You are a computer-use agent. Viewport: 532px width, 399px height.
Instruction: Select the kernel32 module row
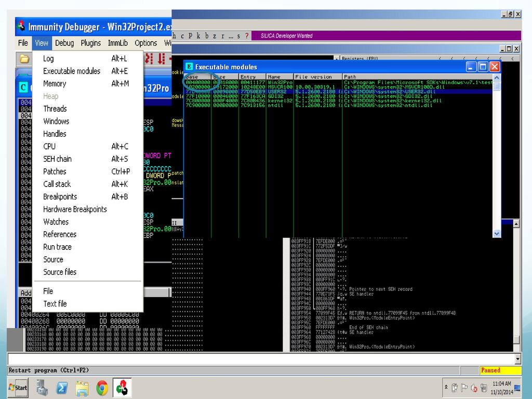pos(338,101)
